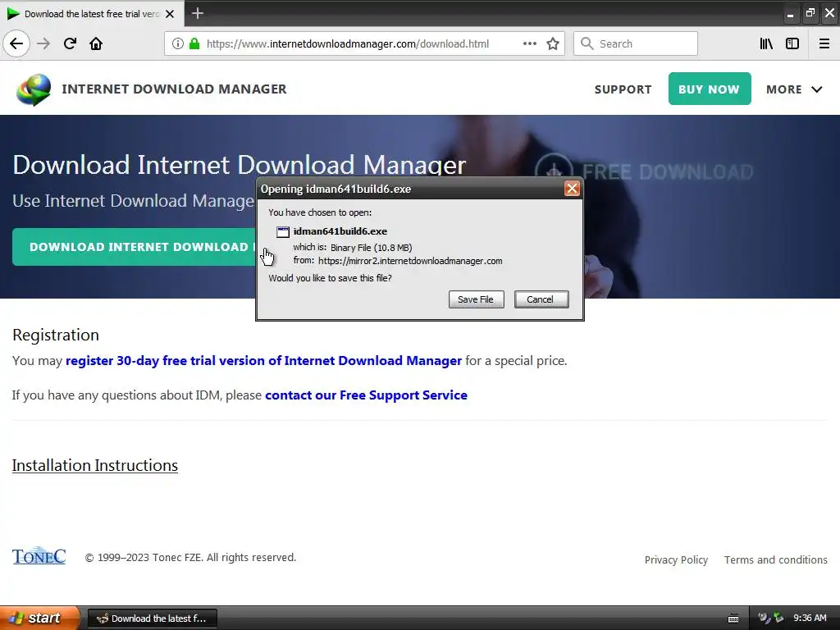
Task: Open the browser home page
Action: click(96, 43)
